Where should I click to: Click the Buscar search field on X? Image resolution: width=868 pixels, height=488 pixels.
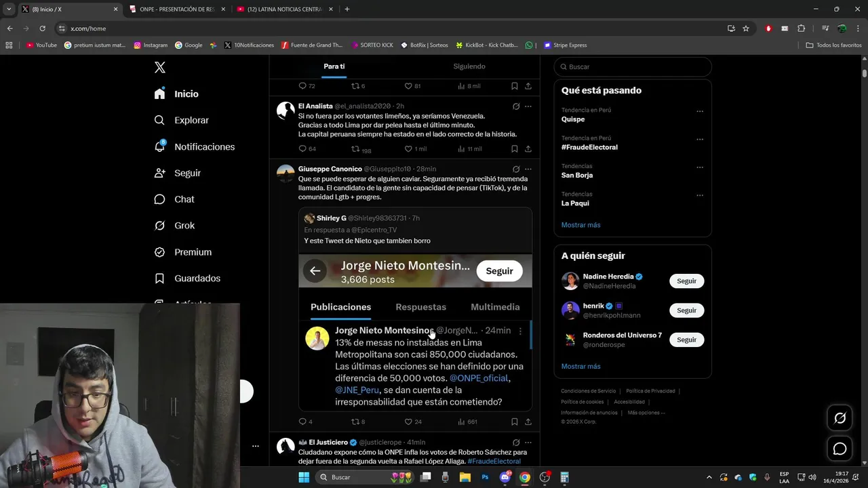(633, 66)
